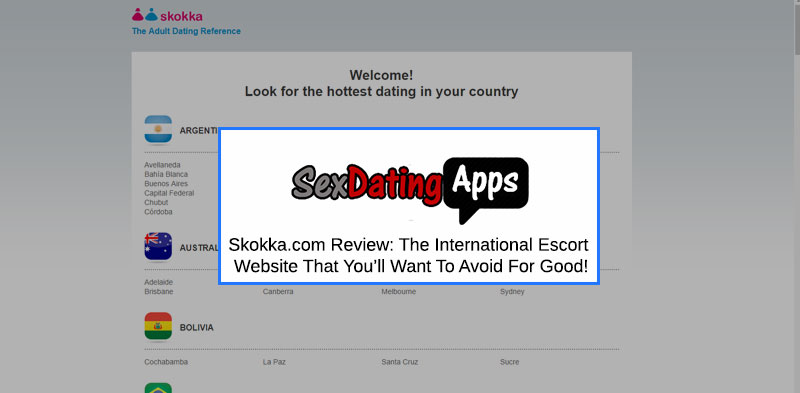This screenshot has height=393, width=800.
Task: Select the Capital Federal city link
Action: click(x=169, y=193)
